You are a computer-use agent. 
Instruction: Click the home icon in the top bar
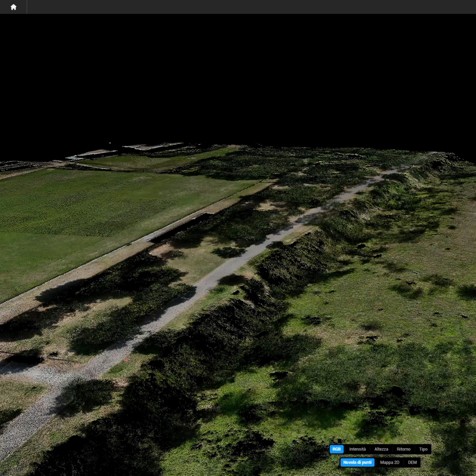coord(13,7)
